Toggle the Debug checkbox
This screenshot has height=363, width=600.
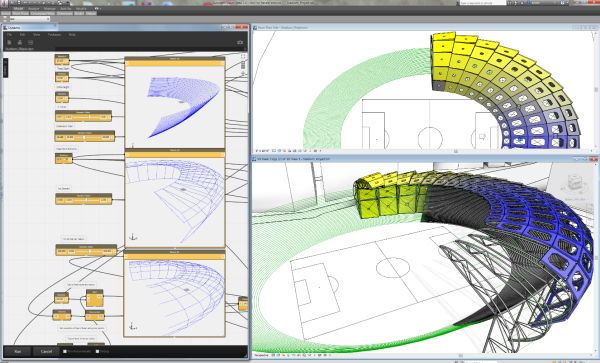click(97, 351)
